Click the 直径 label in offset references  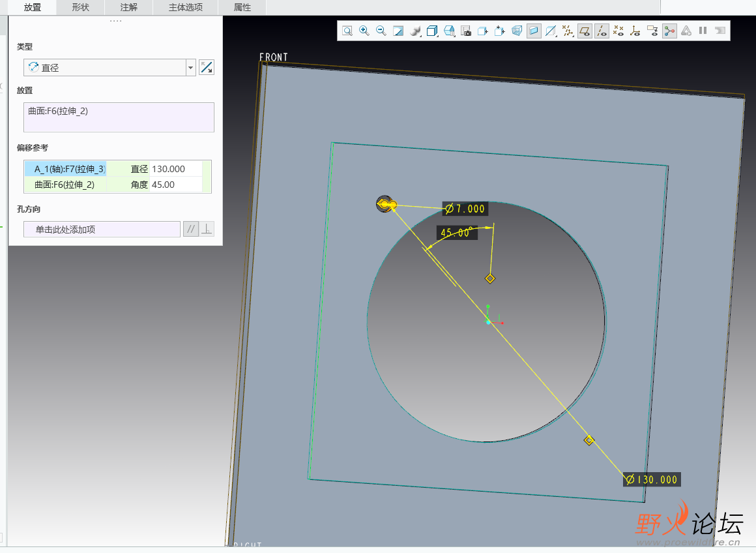(x=139, y=169)
